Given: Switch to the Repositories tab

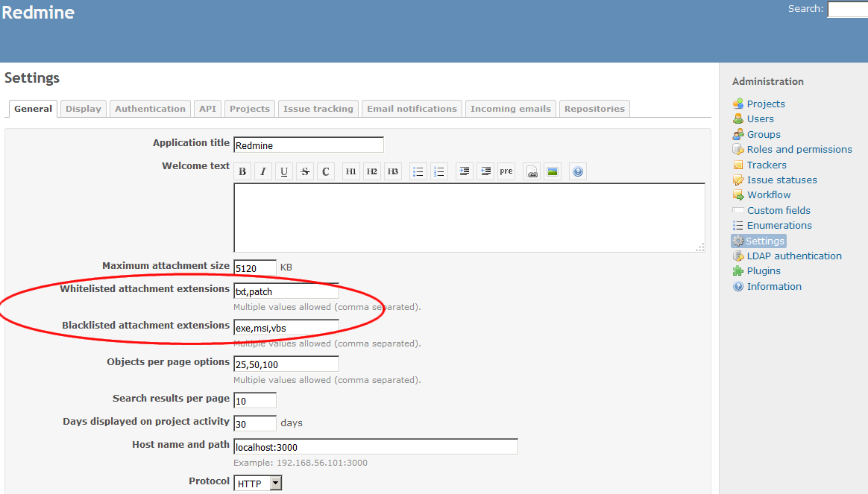Looking at the screenshot, I should [x=594, y=109].
